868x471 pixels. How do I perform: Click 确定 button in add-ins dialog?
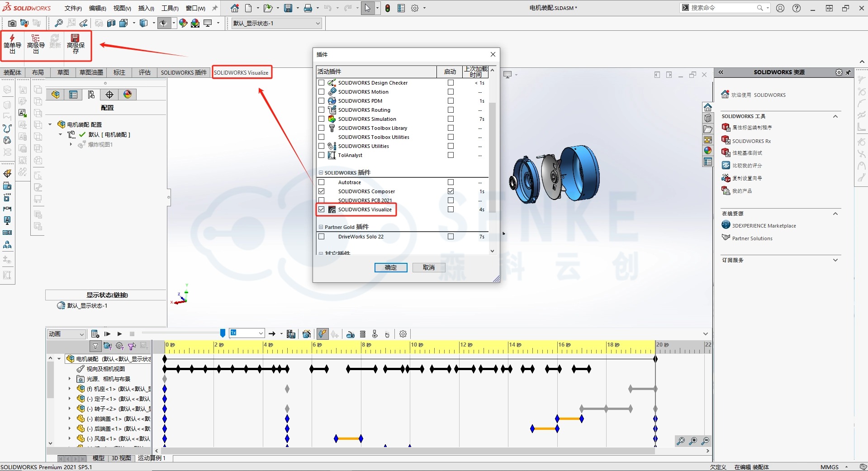click(391, 267)
